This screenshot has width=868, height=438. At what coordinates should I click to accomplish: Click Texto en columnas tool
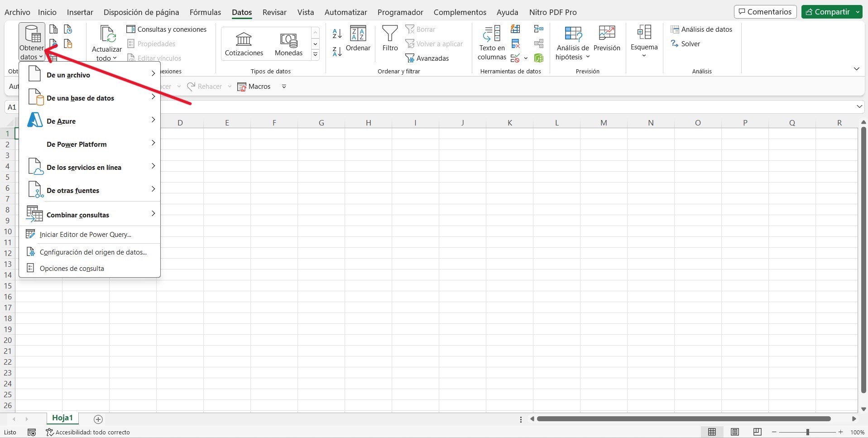(492, 43)
